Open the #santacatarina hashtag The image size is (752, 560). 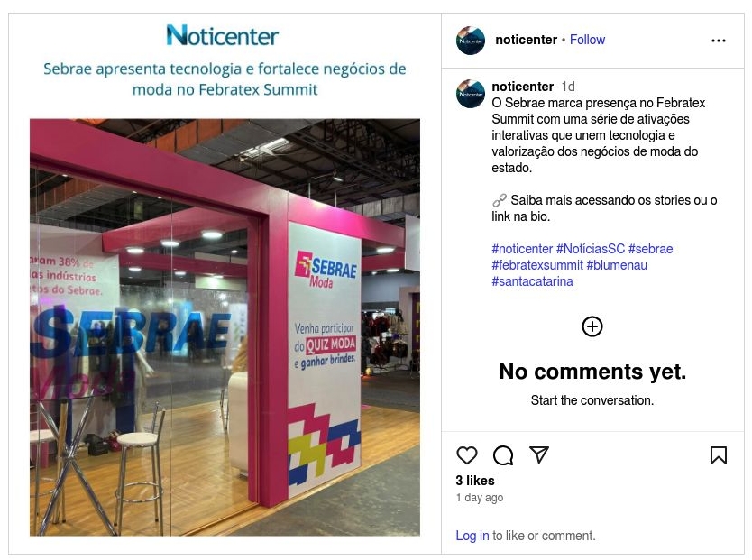coord(532,281)
